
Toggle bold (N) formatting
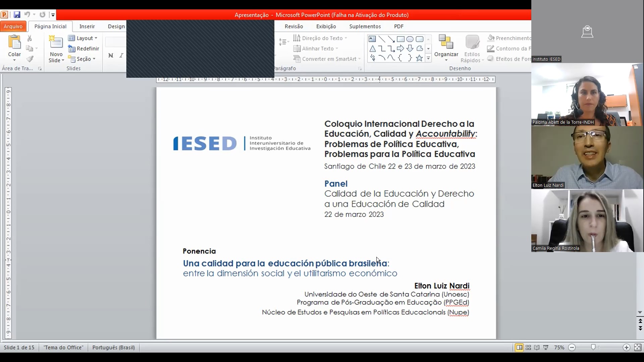(111, 56)
